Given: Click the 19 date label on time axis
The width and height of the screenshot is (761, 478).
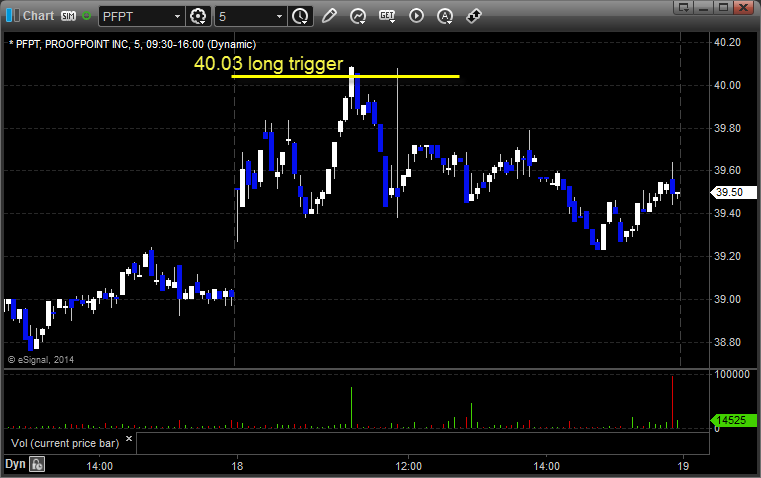Looking at the screenshot, I should 683,466.
